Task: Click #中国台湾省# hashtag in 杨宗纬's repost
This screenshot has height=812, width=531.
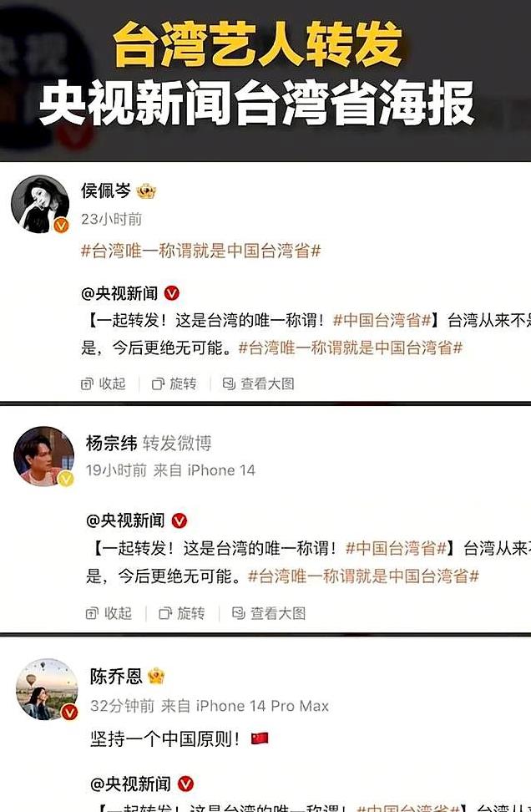Action: point(396,548)
